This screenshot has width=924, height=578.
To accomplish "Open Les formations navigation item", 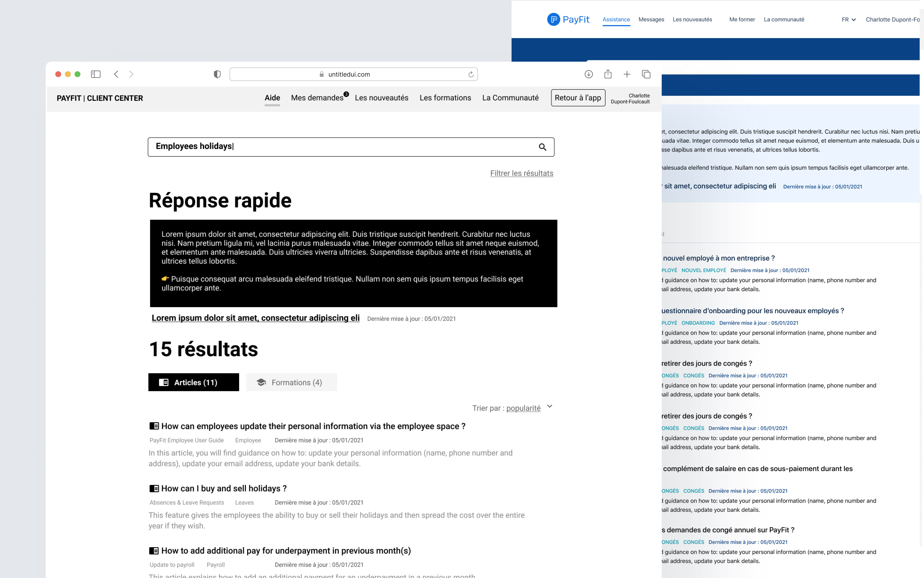I will click(445, 98).
